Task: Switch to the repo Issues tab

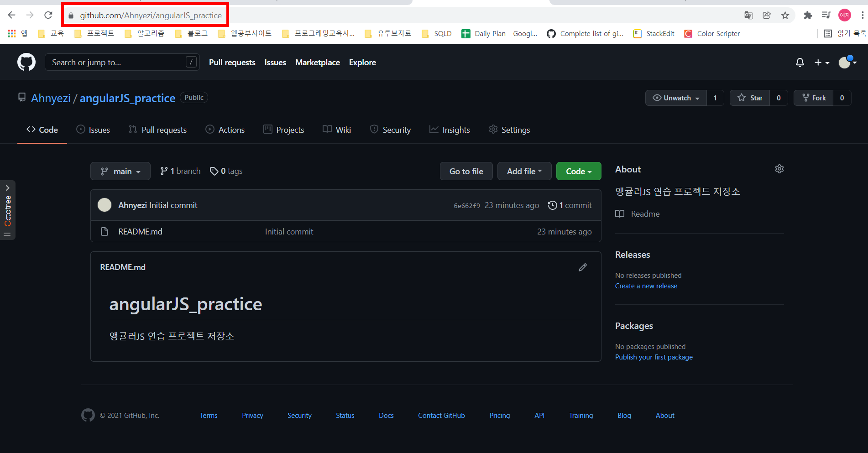Action: (x=93, y=130)
